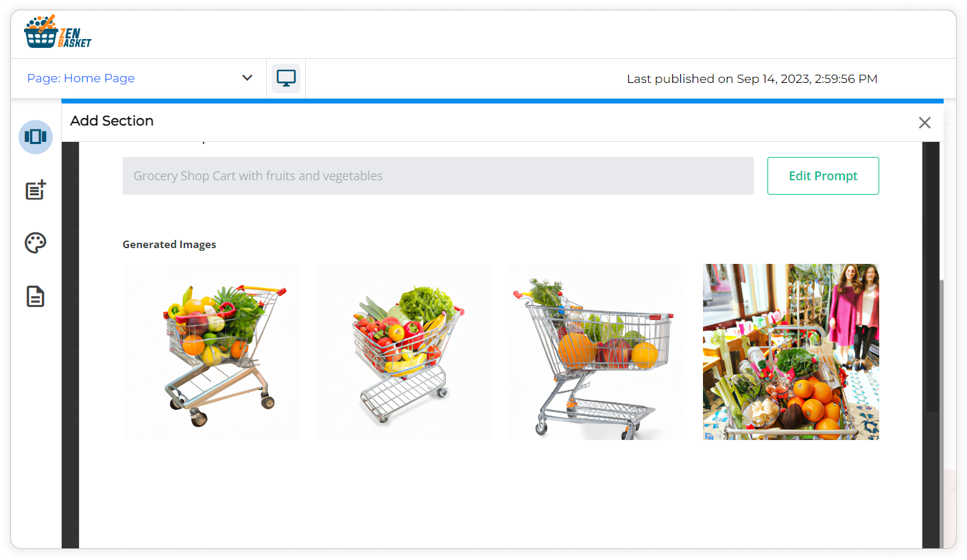The width and height of the screenshot is (967, 560).
Task: Switch to desktop monitor preview
Action: [286, 78]
